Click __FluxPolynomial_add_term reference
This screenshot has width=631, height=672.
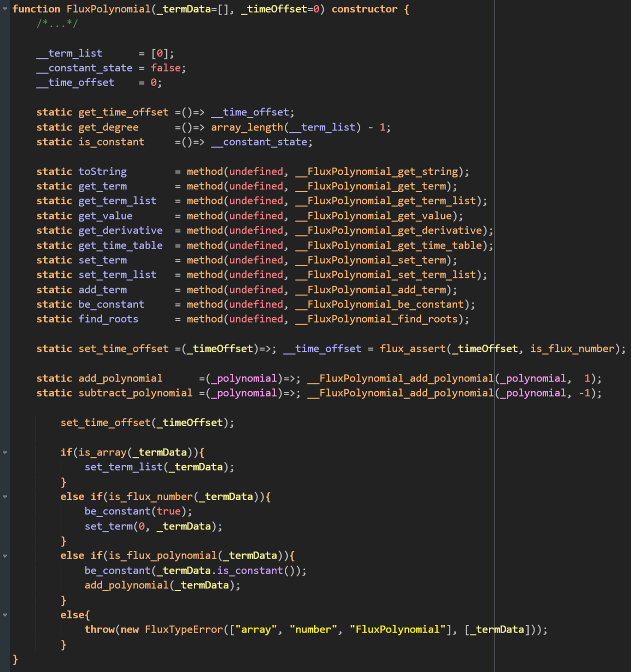pos(371,290)
